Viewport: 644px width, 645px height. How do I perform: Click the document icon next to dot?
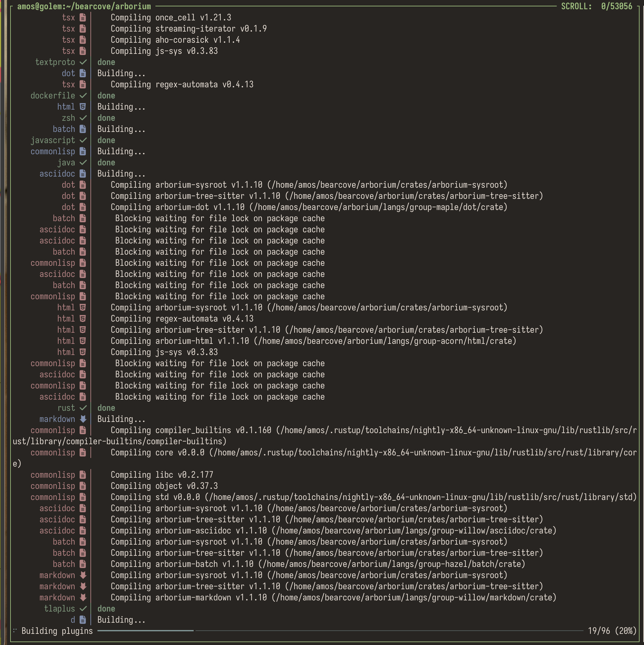click(x=82, y=73)
